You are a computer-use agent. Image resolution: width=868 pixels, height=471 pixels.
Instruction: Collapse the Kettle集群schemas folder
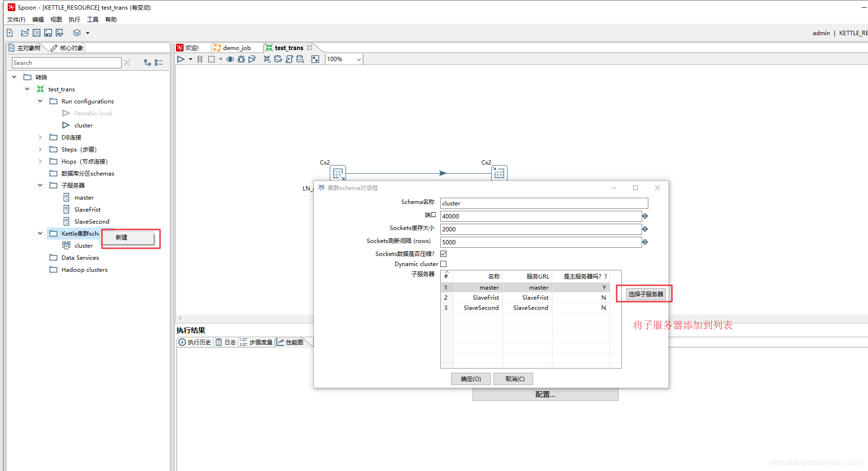(x=40, y=233)
